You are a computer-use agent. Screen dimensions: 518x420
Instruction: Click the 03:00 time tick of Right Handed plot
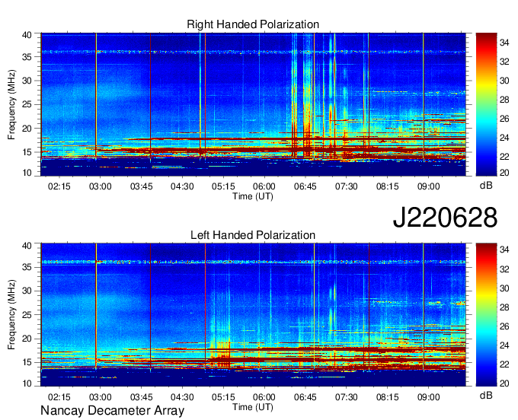[x=100, y=186]
